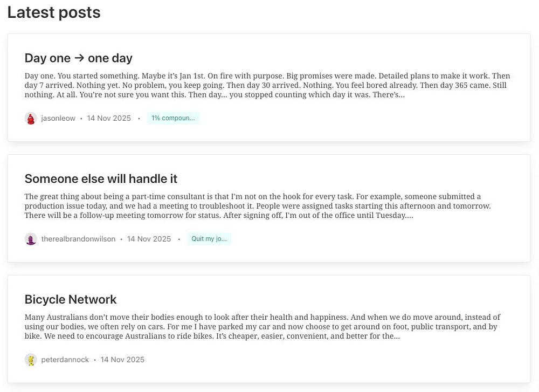Image resolution: width=539 pixels, height=392 pixels.
Task: Click the excerpt about Australians riding bikes
Action: tap(261, 327)
